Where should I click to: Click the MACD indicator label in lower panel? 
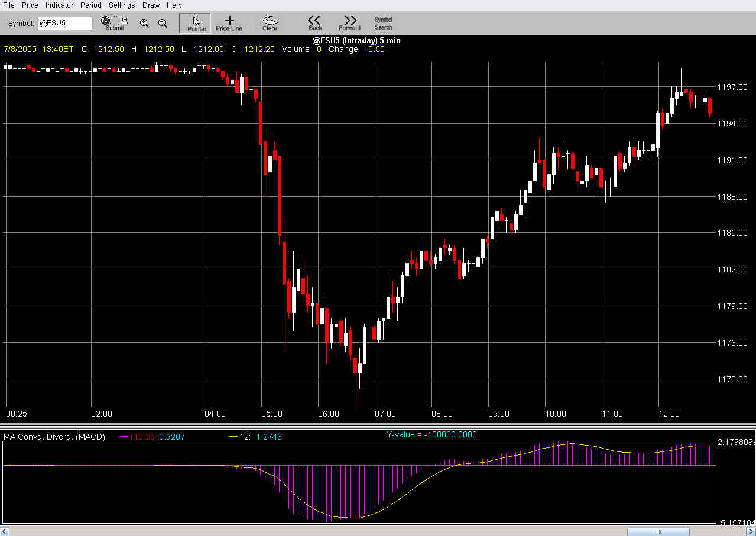pos(54,437)
